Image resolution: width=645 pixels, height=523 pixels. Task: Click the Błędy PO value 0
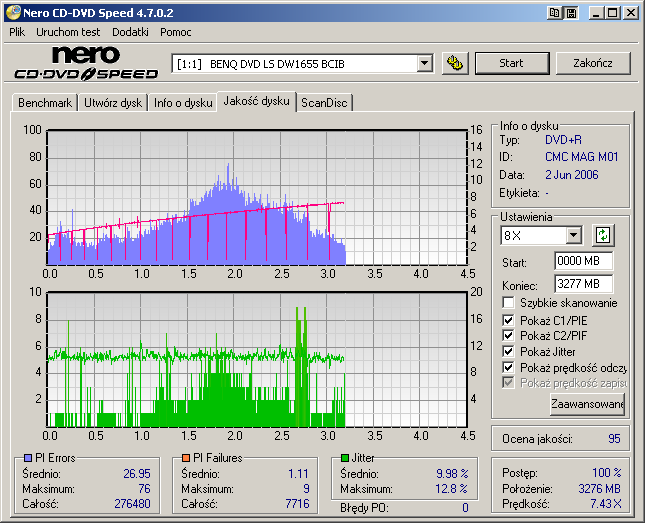[x=465, y=508]
